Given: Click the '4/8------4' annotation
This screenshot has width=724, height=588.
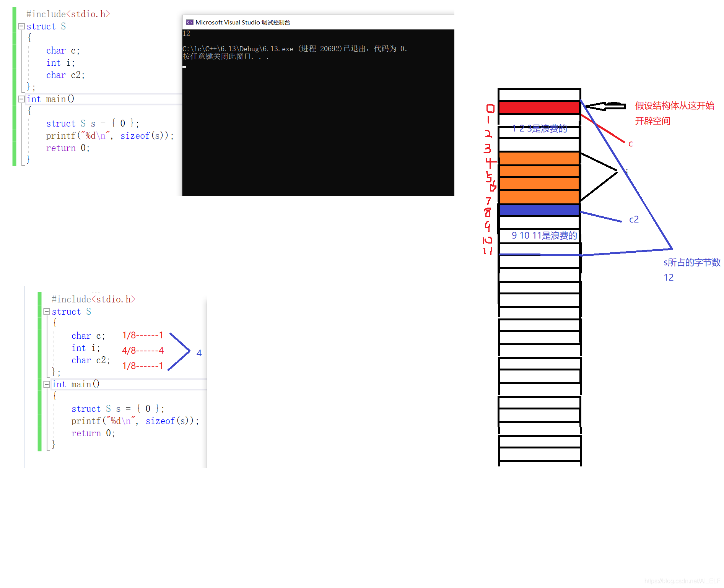Looking at the screenshot, I should pos(143,351).
